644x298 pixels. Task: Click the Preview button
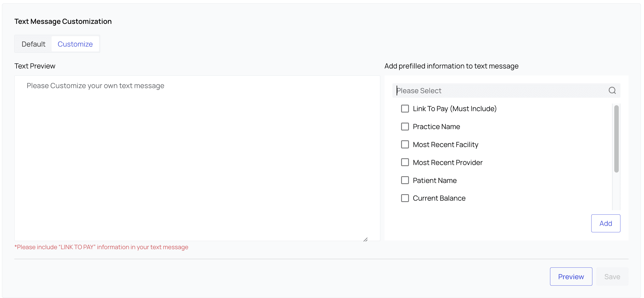click(x=571, y=277)
